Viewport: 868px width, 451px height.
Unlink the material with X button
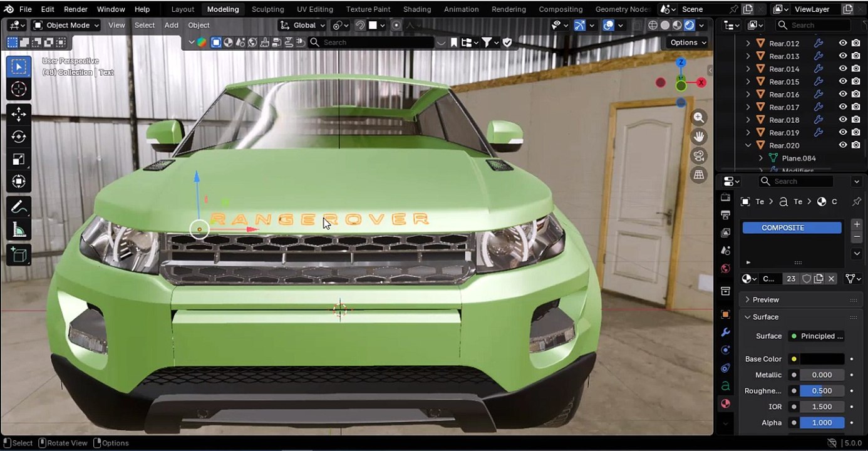click(832, 279)
